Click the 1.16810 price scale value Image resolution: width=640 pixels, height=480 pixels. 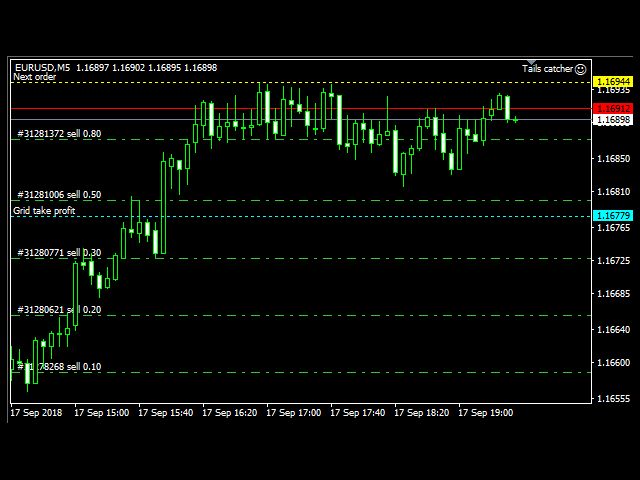click(x=613, y=191)
